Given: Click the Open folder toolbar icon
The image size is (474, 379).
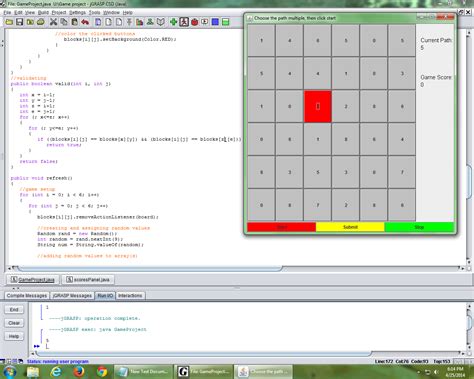Looking at the screenshot, I should point(9,22).
